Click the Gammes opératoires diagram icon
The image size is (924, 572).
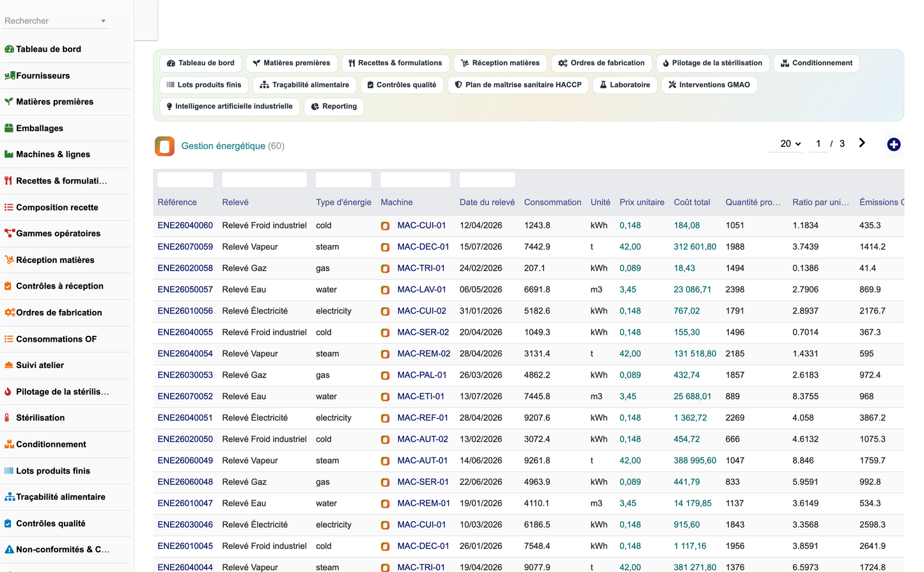coord(10,234)
